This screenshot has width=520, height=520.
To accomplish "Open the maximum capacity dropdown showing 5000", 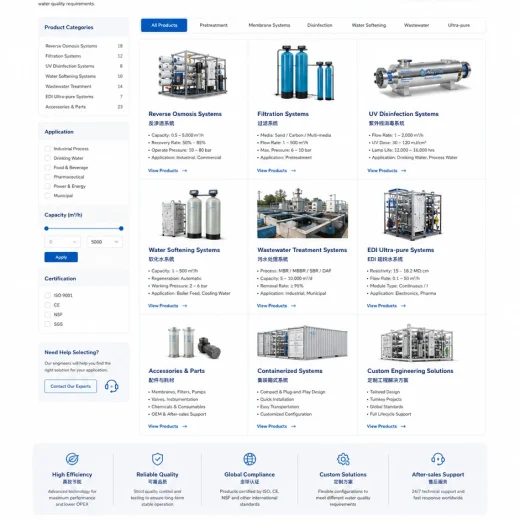I will point(104,242).
